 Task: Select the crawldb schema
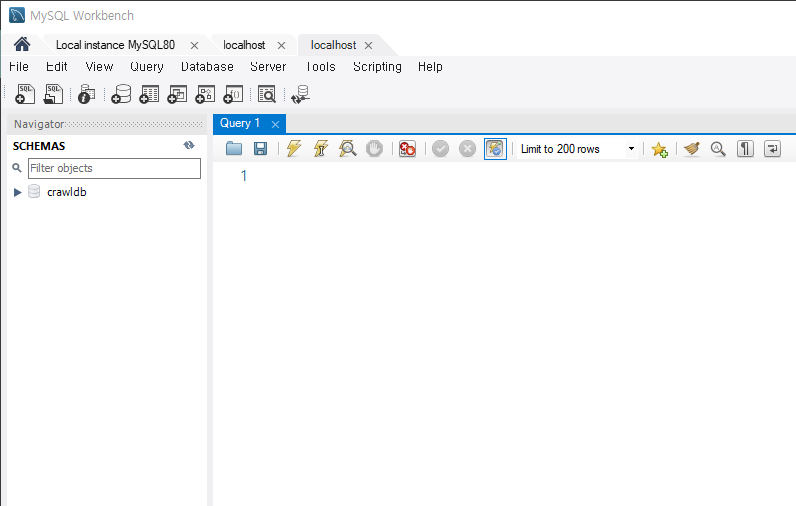67,192
